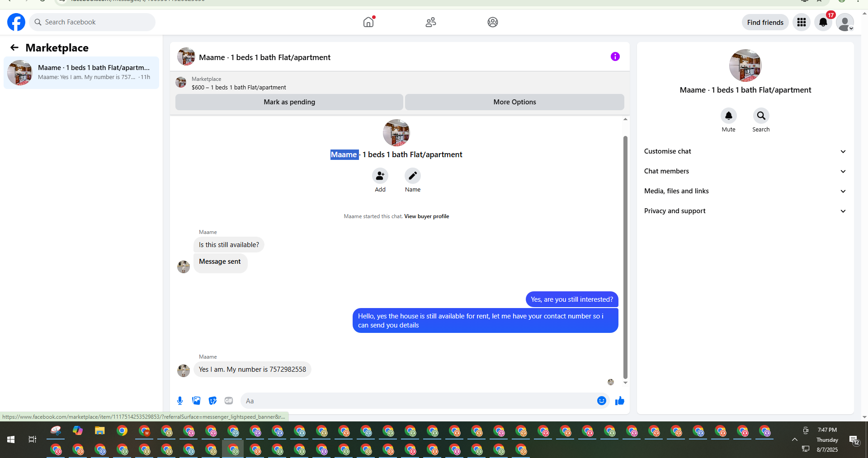The image size is (868, 458).
Task: Click the "Yes, are you still interested?" message
Action: [x=572, y=299]
